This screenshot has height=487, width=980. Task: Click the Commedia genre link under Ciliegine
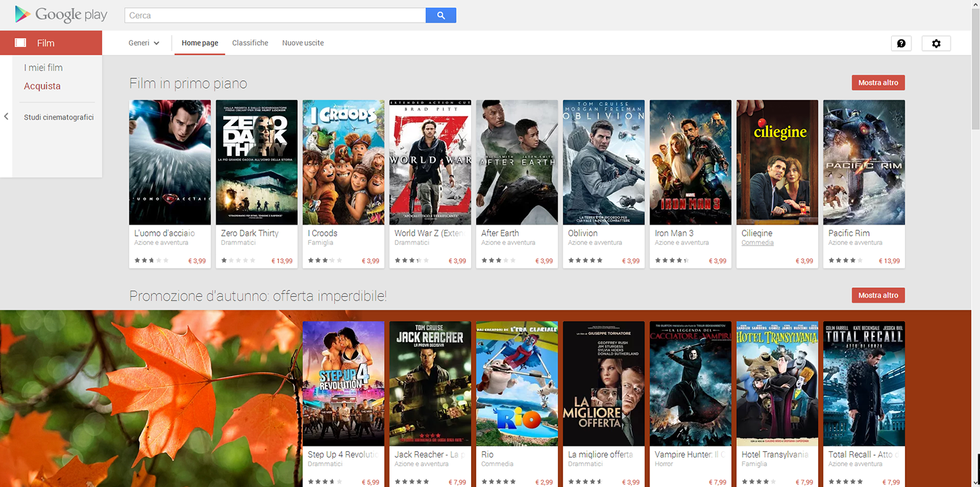coord(757,243)
